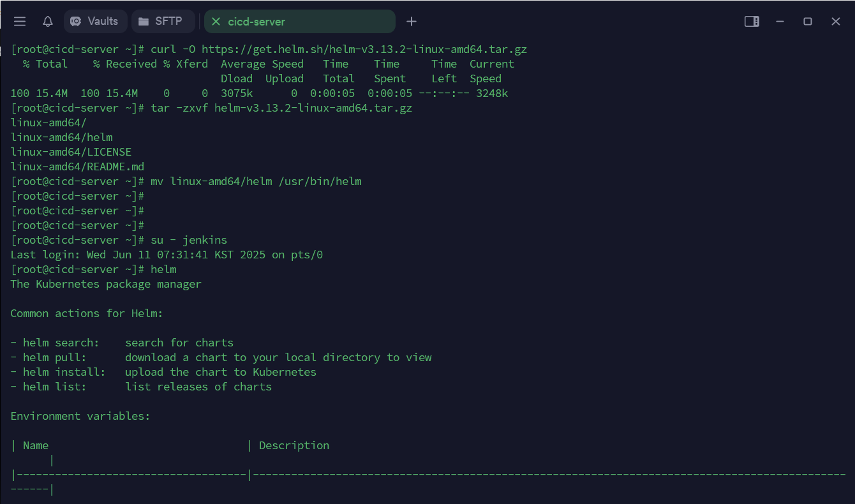Click the "Description" table column header
This screenshot has height=504, width=855.
click(x=294, y=445)
